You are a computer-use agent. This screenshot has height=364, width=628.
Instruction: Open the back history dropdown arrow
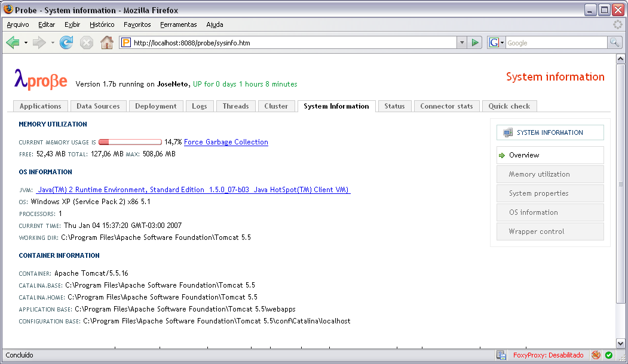pyautogui.click(x=26, y=43)
